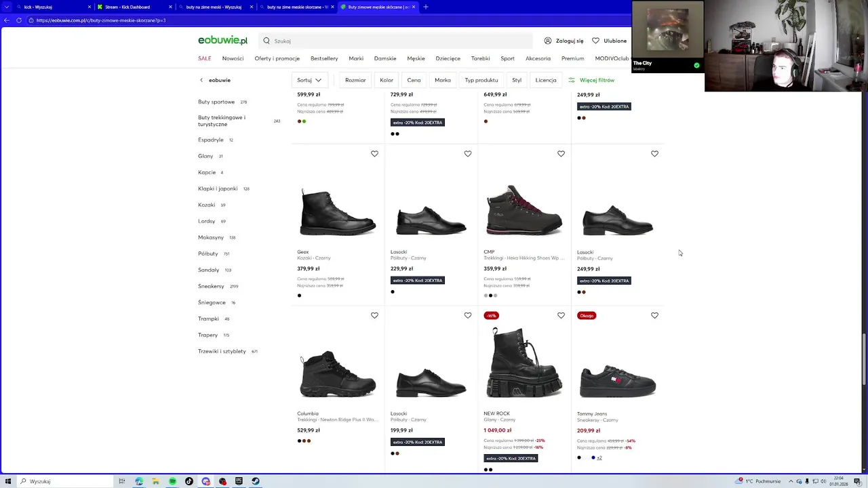The image size is (868, 488).
Task: Open Epic Games launcher in taskbar
Action: click(x=239, y=481)
